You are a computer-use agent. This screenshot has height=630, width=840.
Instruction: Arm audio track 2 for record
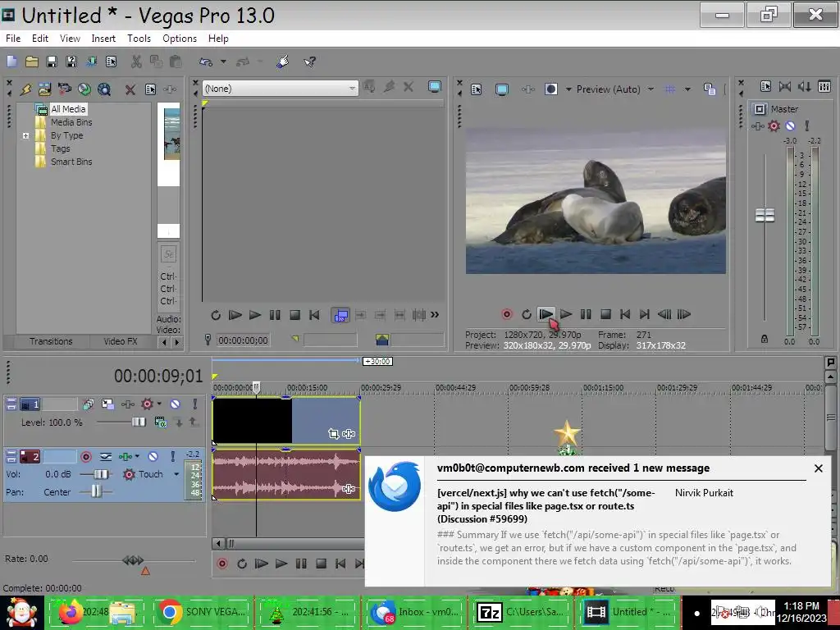click(x=85, y=456)
